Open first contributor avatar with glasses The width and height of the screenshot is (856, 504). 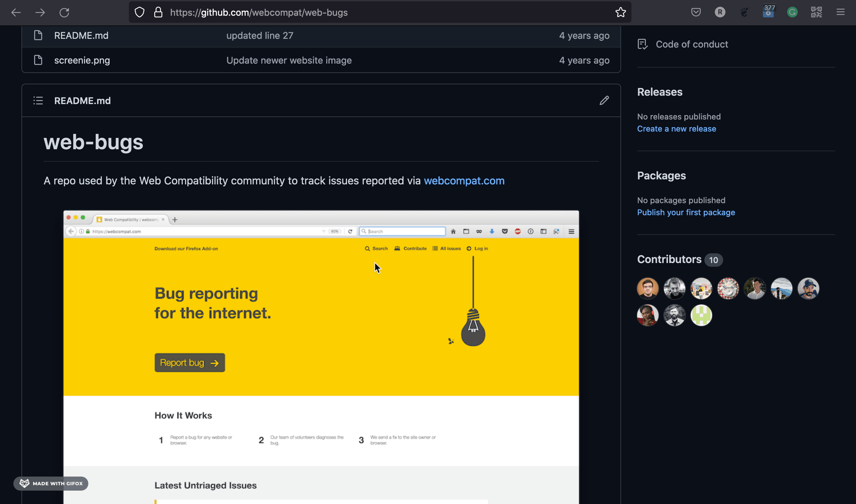pyautogui.click(x=648, y=288)
